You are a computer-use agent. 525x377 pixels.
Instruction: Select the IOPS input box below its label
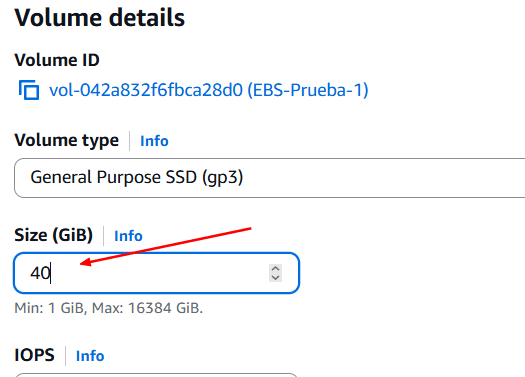point(156,375)
